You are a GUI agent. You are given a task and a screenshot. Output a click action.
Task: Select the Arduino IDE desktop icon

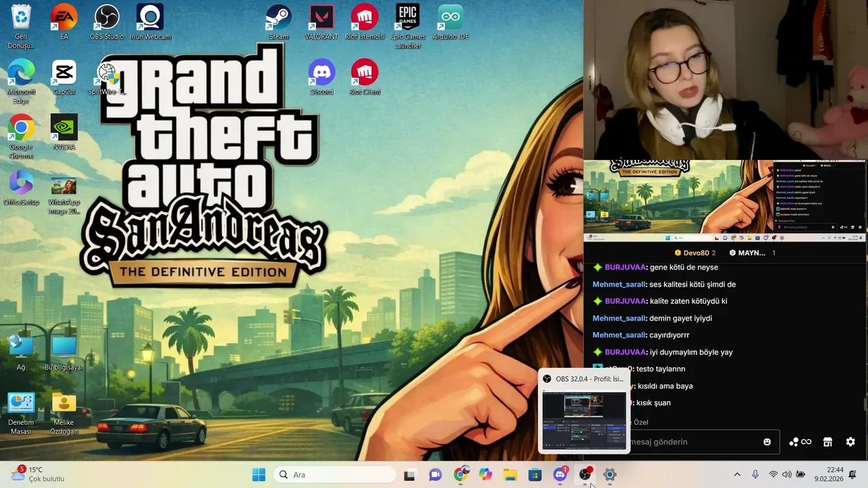(451, 22)
